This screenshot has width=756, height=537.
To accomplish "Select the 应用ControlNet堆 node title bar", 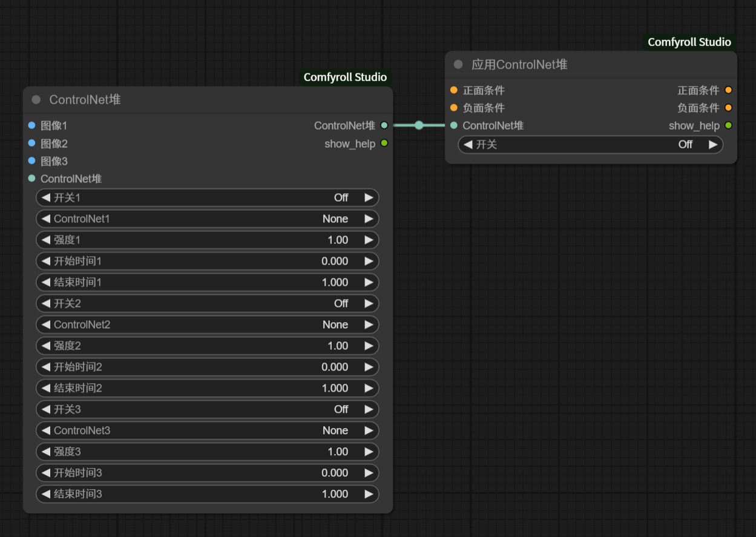I will (x=591, y=65).
